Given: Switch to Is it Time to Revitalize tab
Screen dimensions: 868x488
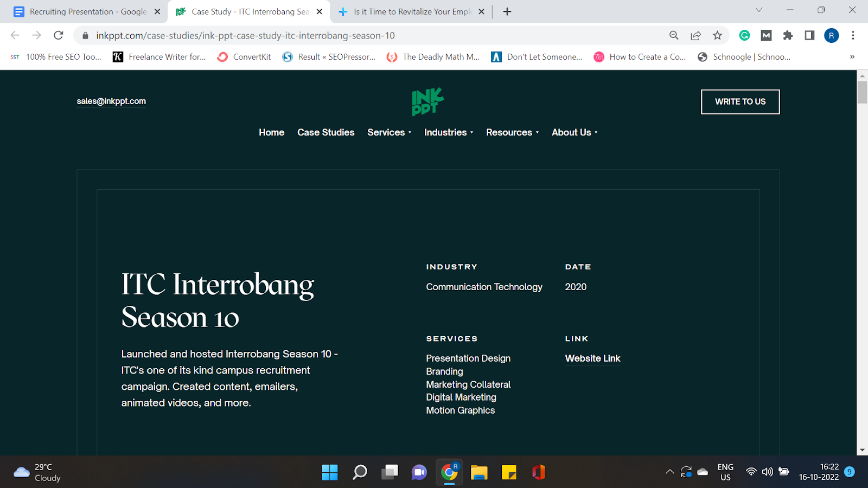Looking at the screenshot, I should [412, 11].
